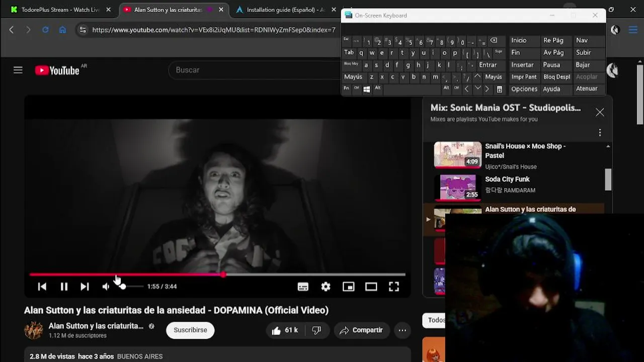Image resolution: width=644 pixels, height=362 pixels.
Task: Toggle the Bloq Despl scroll lock key
Action: click(556, 77)
